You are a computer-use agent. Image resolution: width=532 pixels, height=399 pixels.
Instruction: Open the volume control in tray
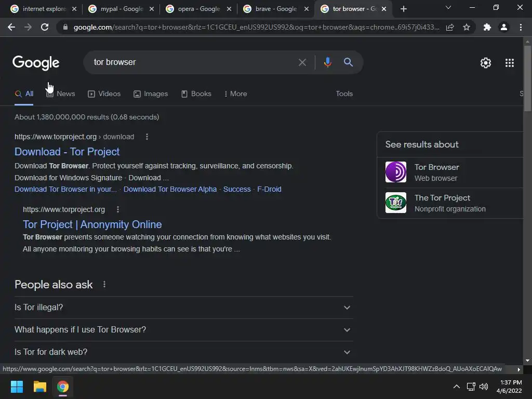click(x=484, y=387)
